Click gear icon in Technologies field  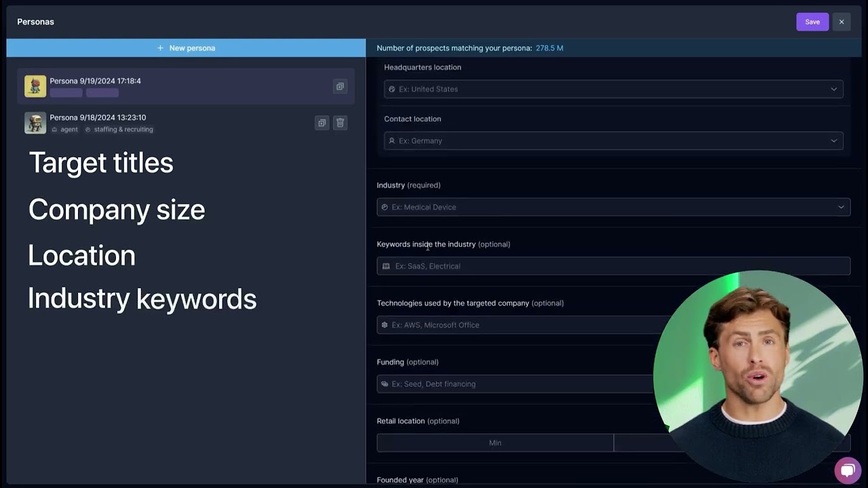coord(384,325)
